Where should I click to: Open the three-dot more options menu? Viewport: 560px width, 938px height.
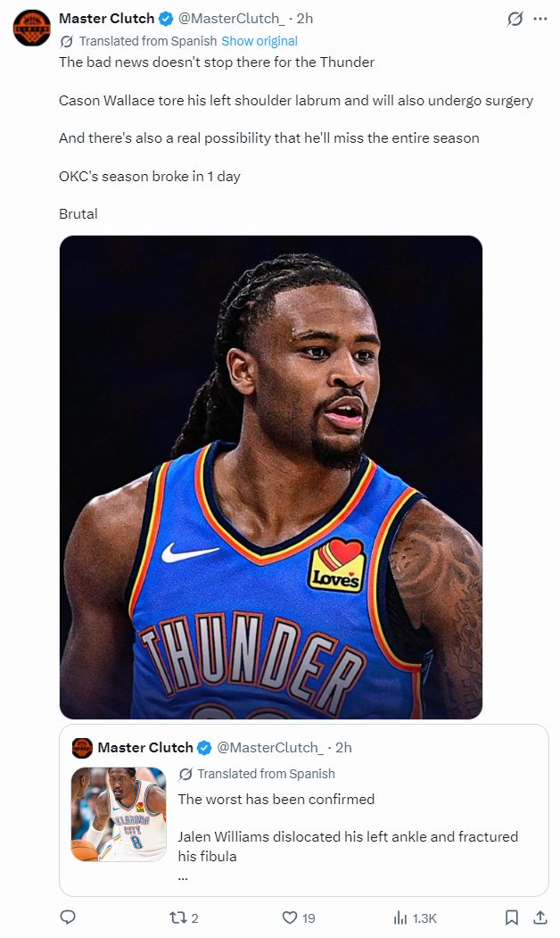(540, 19)
